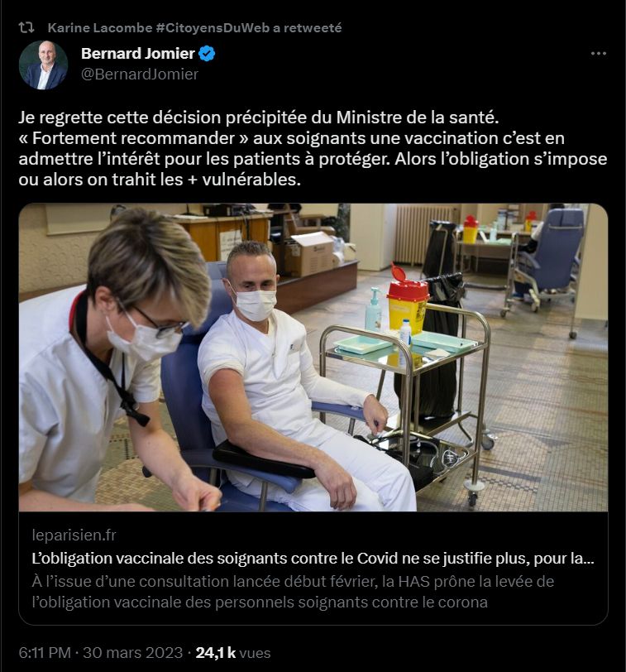The height and width of the screenshot is (672, 626).
Task: Open the three-dot more options menu
Action: point(598,54)
